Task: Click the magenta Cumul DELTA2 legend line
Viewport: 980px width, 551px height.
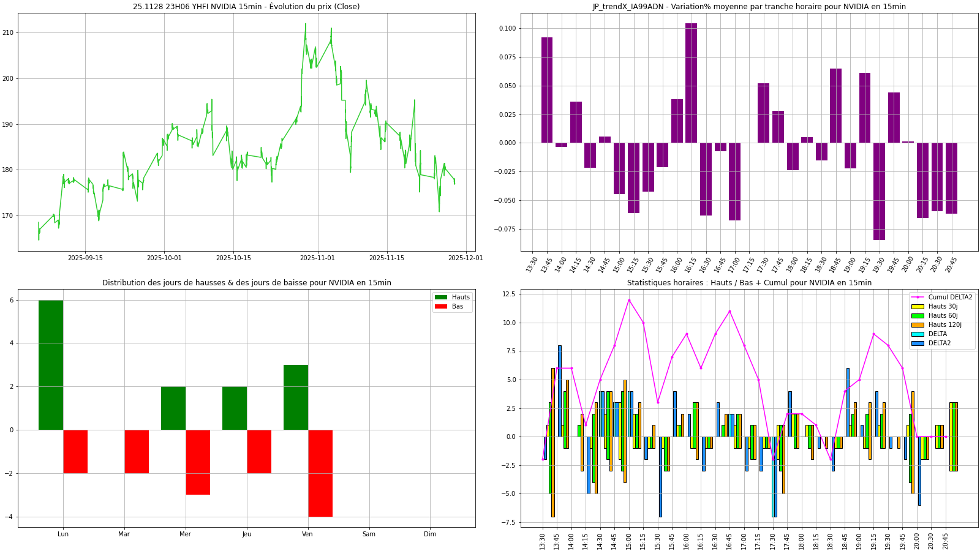Action: (918, 298)
